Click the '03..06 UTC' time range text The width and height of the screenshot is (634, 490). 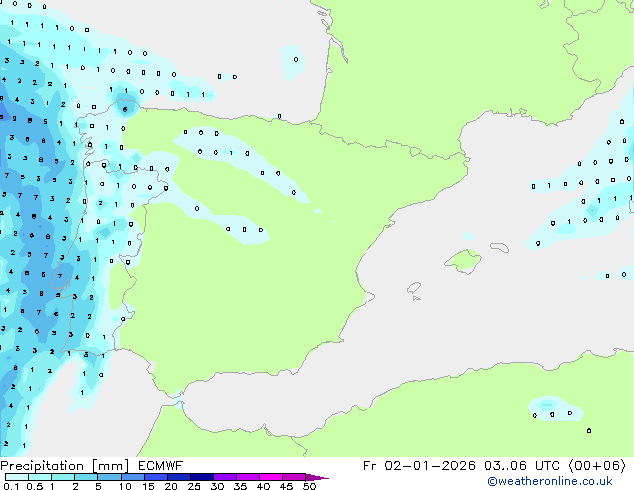pos(522,466)
